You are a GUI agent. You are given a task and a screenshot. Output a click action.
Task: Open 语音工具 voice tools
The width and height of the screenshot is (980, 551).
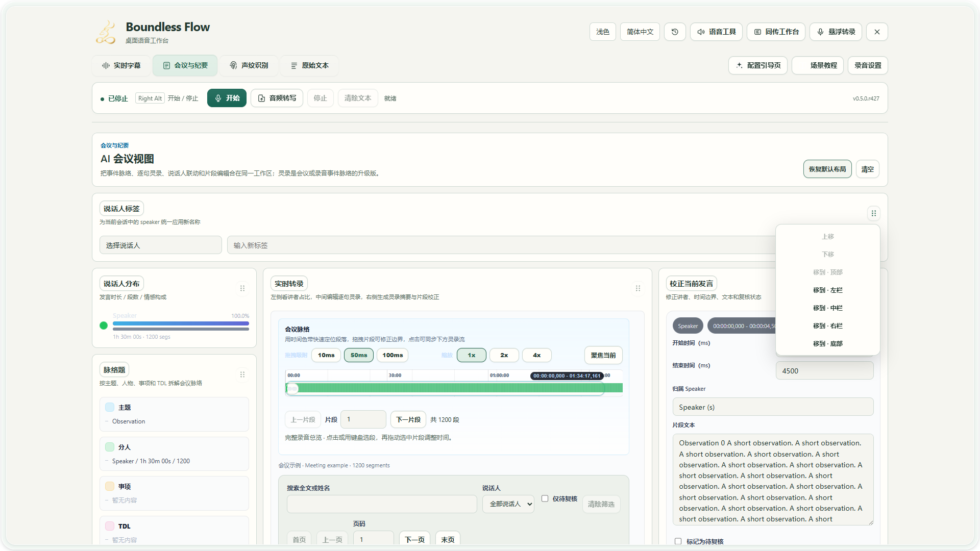click(717, 32)
